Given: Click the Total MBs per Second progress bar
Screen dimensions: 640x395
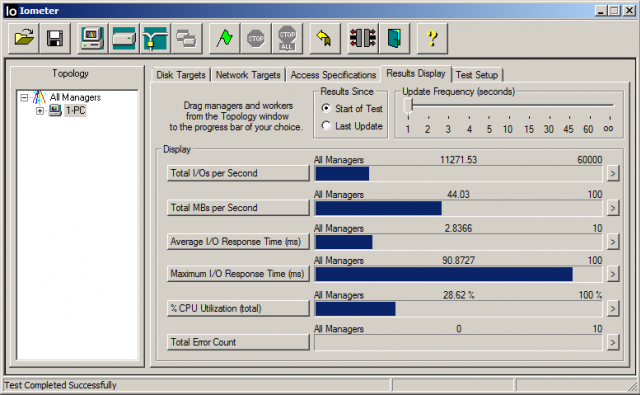Looking at the screenshot, I should (x=458, y=208).
